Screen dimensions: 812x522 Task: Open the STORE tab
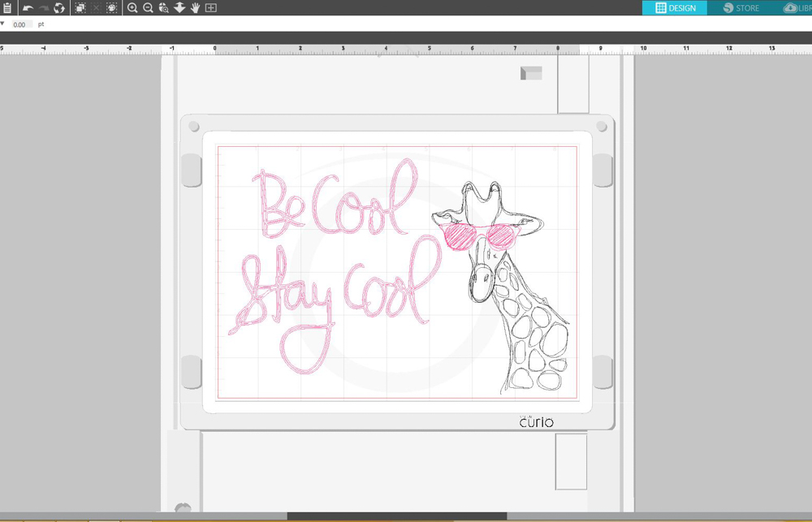(741, 8)
